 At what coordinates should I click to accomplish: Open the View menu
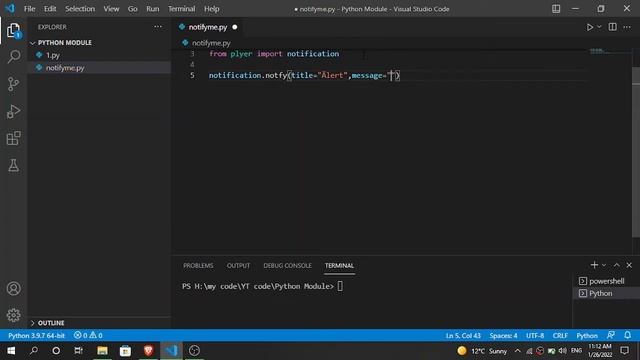tap(111, 9)
